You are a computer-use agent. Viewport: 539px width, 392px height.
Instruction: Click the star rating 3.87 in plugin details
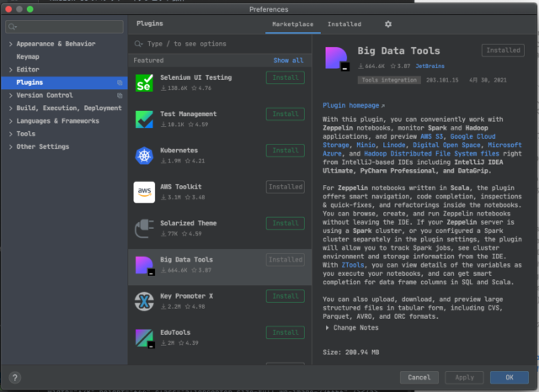pyautogui.click(x=401, y=66)
